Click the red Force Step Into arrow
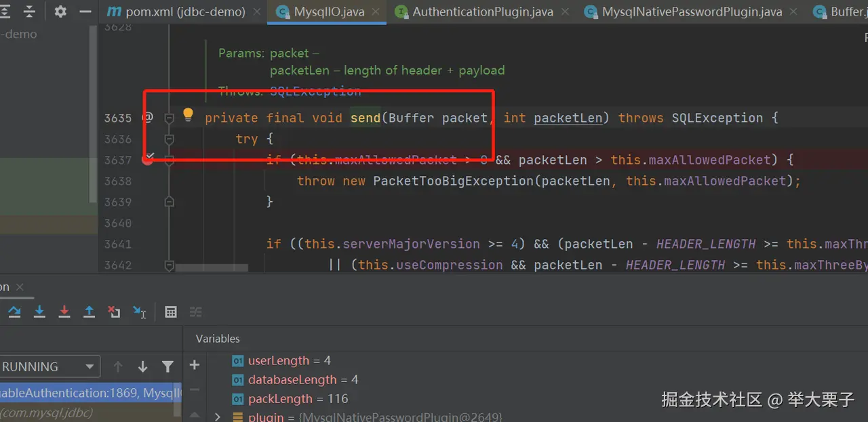Viewport: 868px width, 422px height. click(64, 312)
